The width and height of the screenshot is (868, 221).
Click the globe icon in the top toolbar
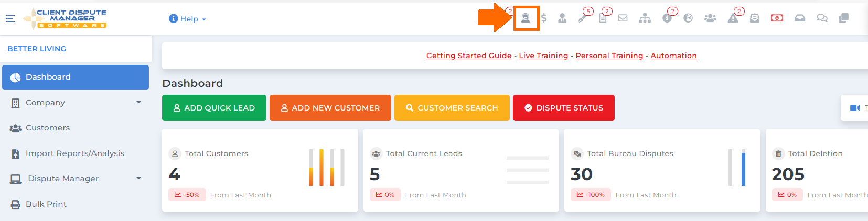[x=688, y=18]
